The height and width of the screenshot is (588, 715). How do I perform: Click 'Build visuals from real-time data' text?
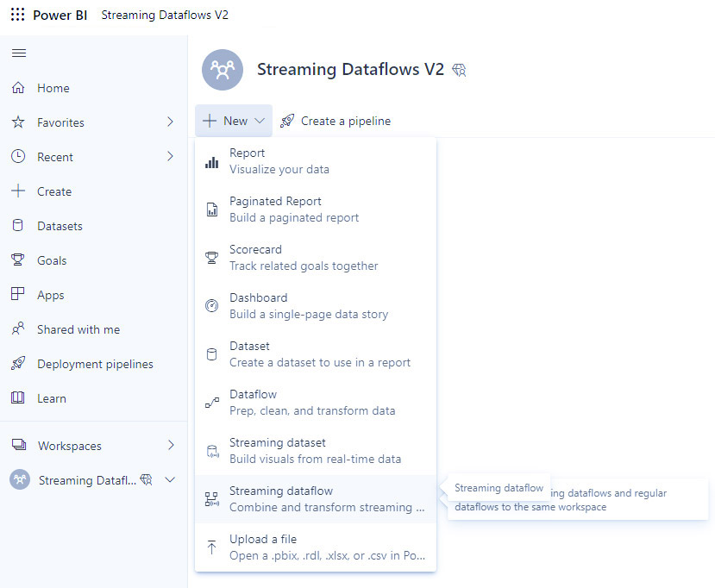315,459
